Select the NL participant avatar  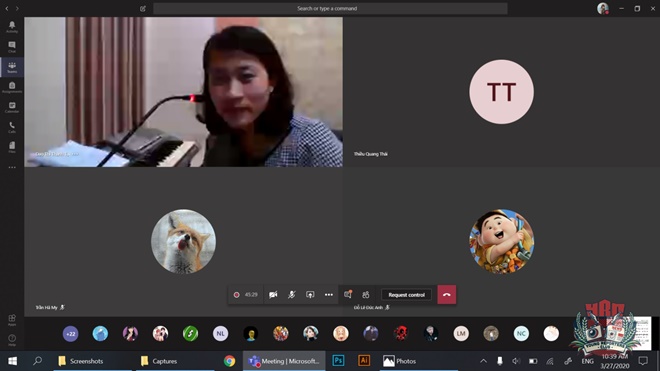point(221,334)
